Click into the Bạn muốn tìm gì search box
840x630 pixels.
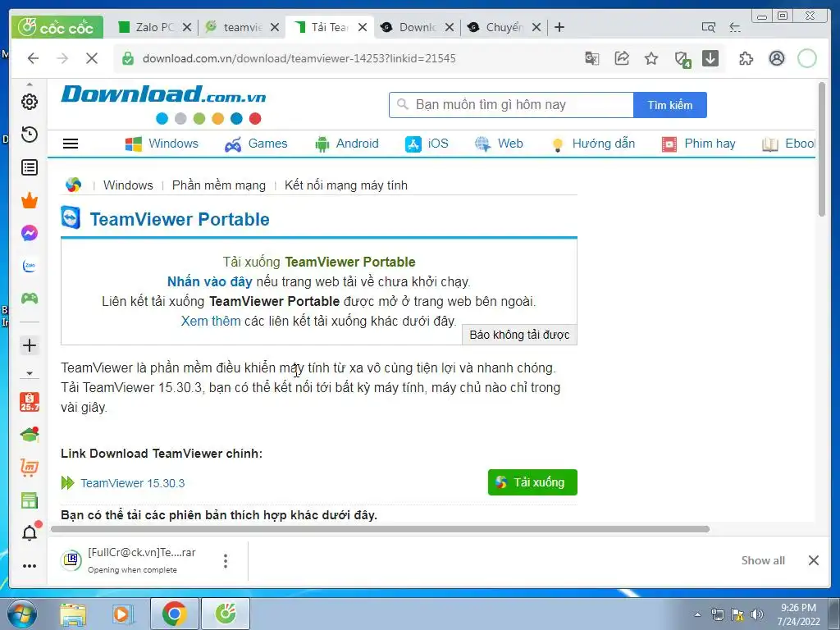coord(512,105)
